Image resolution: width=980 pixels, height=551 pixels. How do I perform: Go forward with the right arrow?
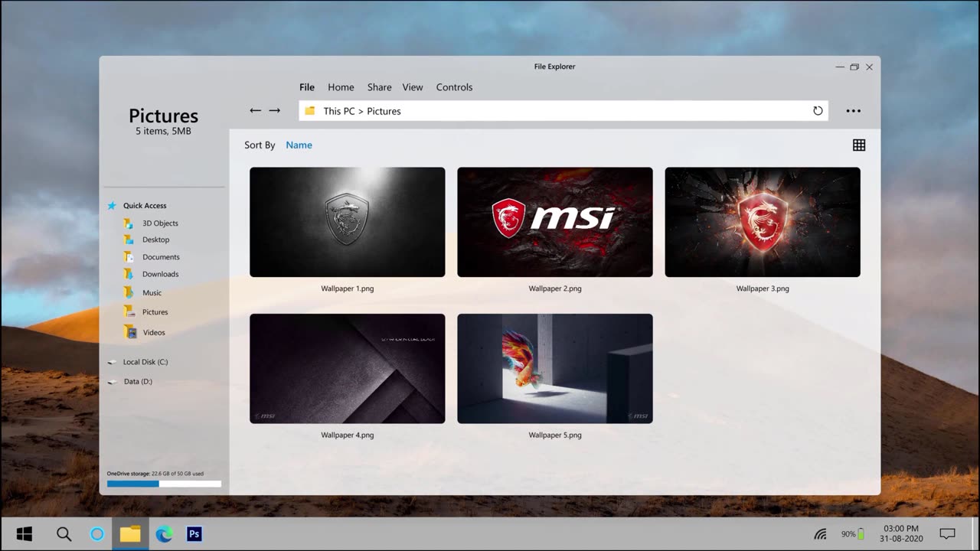coord(274,111)
